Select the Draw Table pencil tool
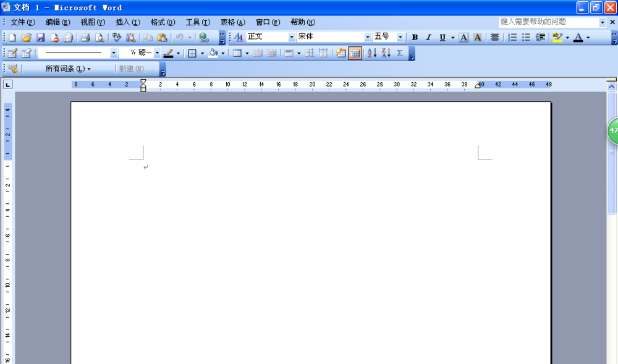 click(x=12, y=53)
